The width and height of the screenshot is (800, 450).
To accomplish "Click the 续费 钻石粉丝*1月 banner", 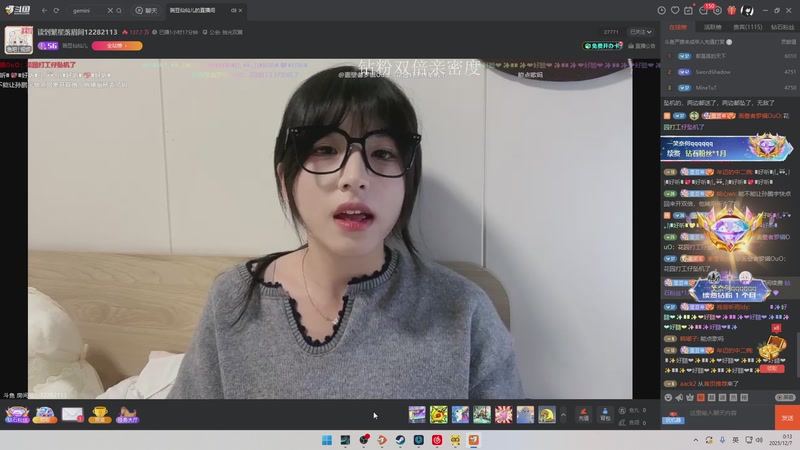I will [726, 148].
